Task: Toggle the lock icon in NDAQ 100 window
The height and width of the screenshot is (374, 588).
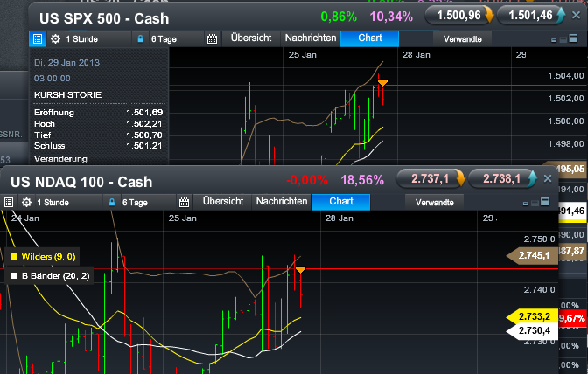Action: tap(112, 202)
